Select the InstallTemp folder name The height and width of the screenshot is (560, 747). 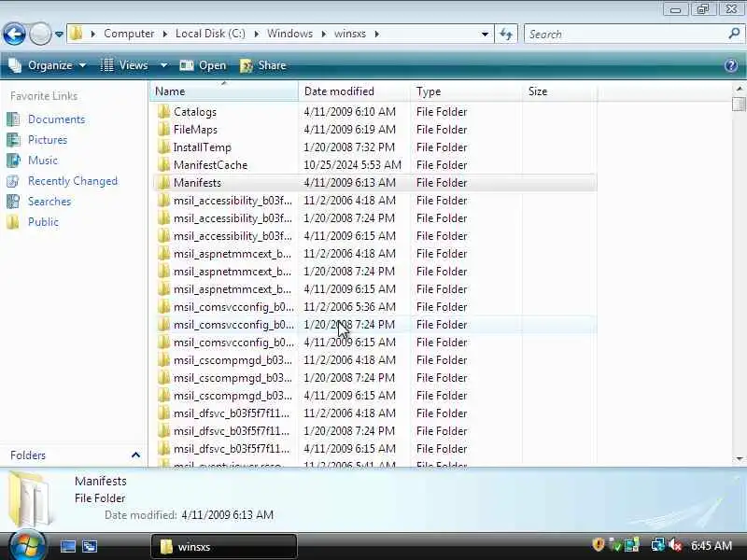pos(202,147)
